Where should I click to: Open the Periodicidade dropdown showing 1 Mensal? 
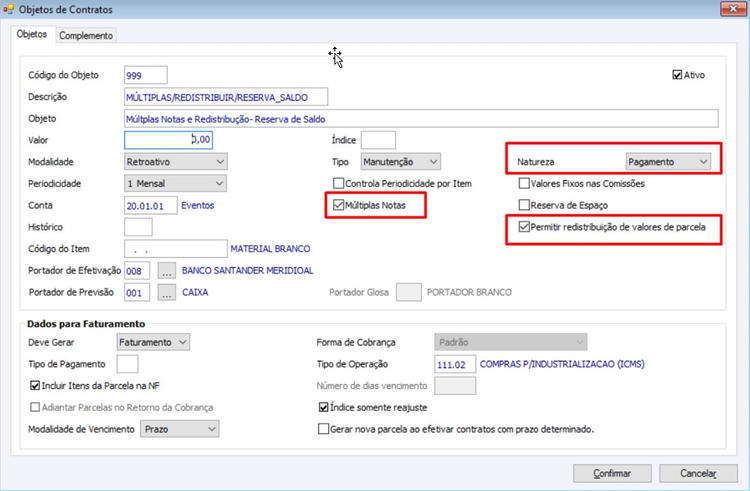176,184
